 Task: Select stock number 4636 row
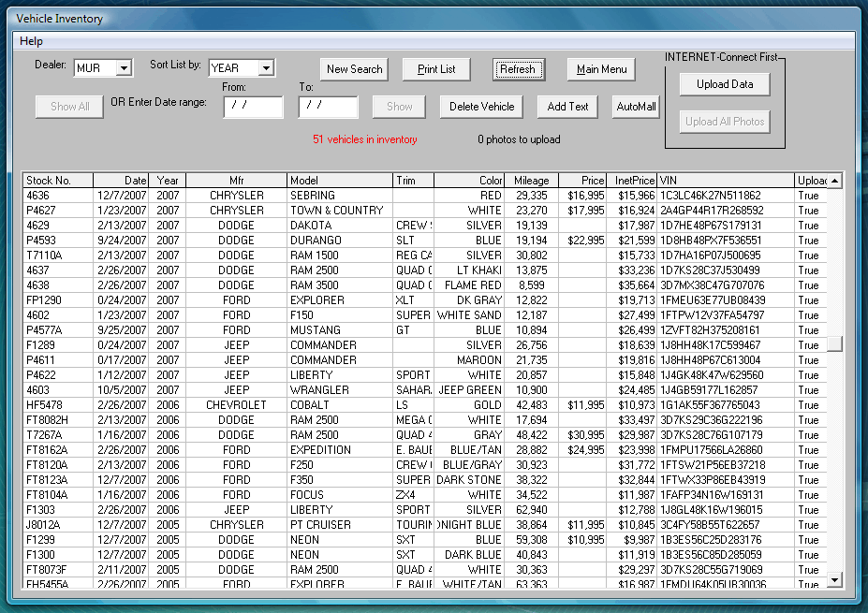(424, 196)
